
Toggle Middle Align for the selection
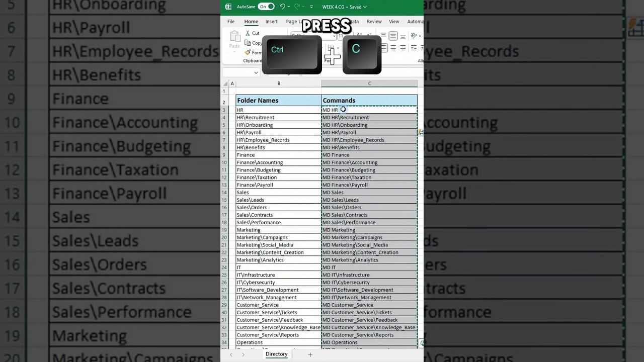393,36
